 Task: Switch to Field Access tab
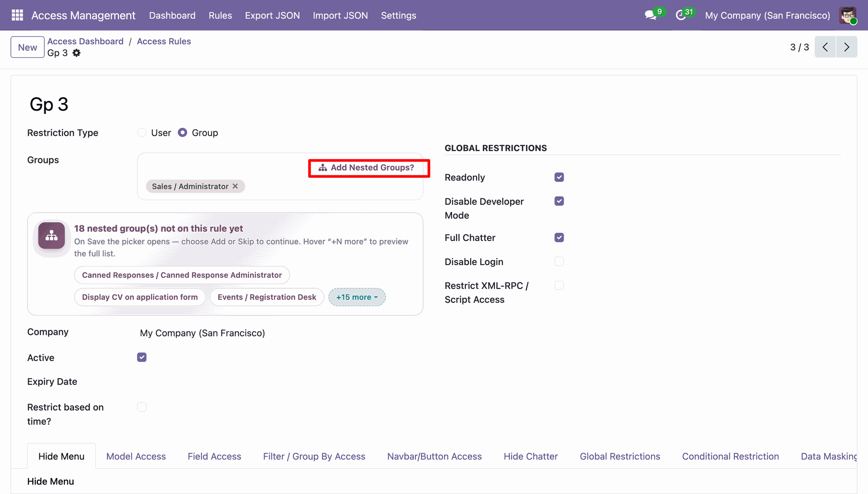(214, 456)
